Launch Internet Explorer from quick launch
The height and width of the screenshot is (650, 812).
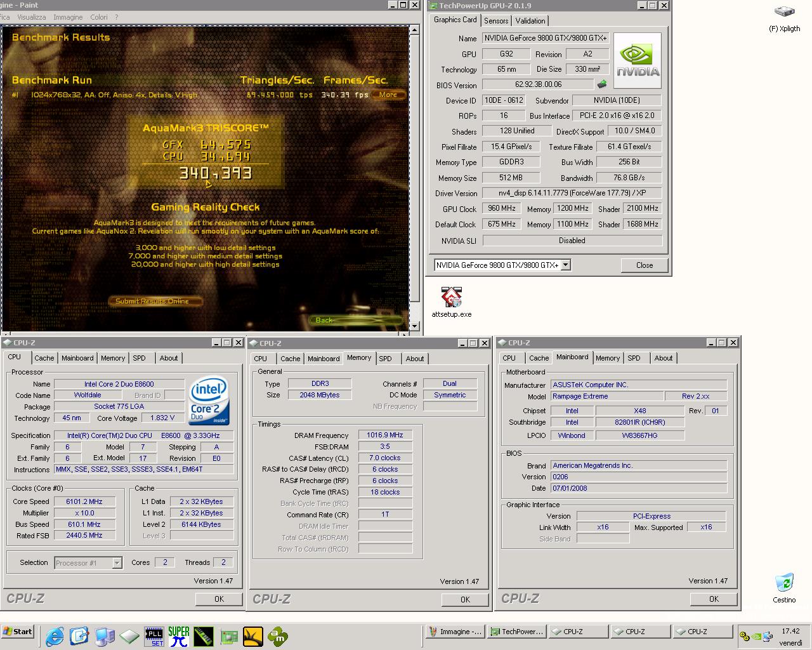(x=55, y=635)
